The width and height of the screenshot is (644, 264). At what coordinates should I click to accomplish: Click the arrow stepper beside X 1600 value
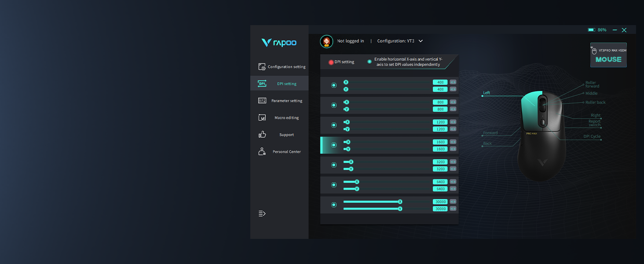(x=453, y=142)
